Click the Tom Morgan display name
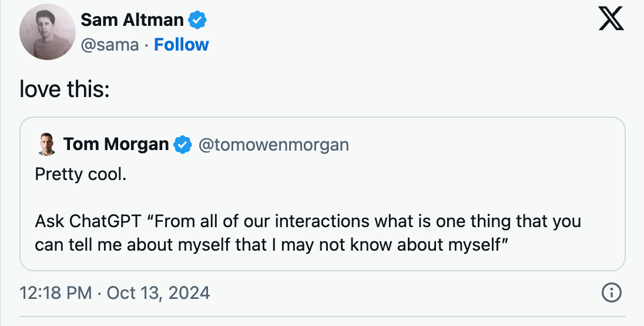This screenshot has width=644, height=326. pyautogui.click(x=116, y=144)
